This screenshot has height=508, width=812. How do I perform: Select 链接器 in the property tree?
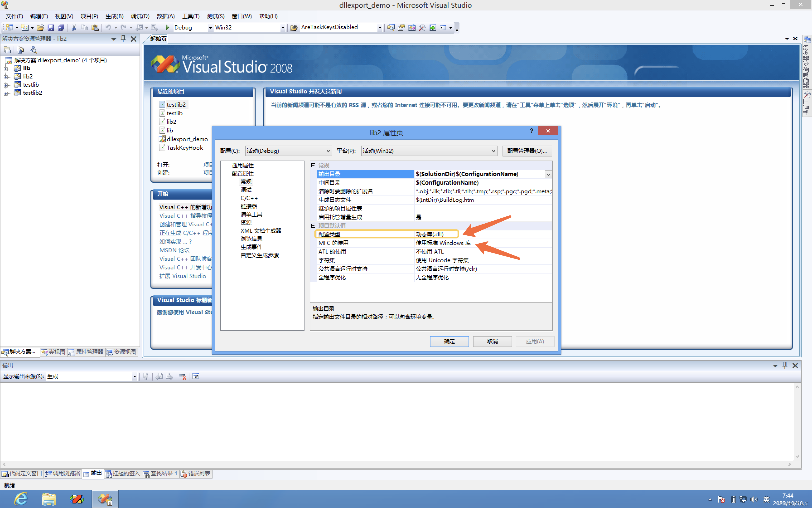(249, 206)
